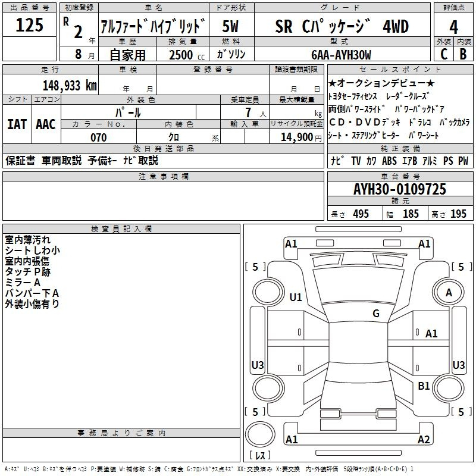Select the ★オークションデビュー★ sales point
476x476 pixels.
(381, 83)
